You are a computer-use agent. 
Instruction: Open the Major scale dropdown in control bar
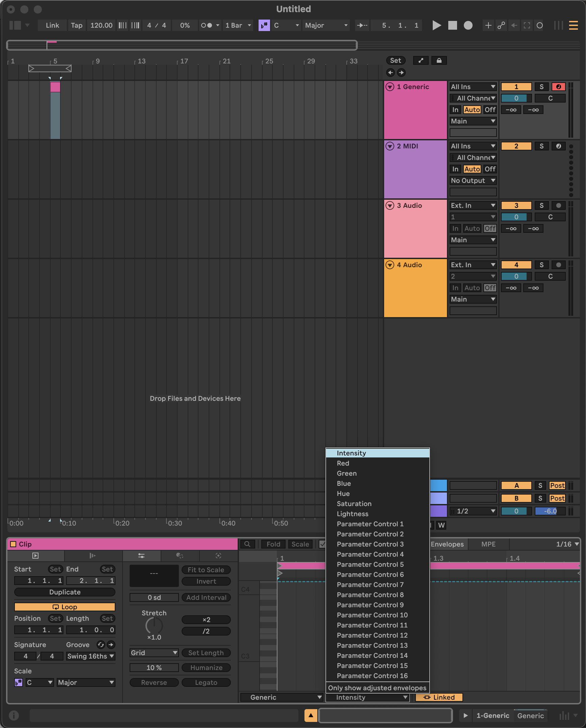click(326, 25)
